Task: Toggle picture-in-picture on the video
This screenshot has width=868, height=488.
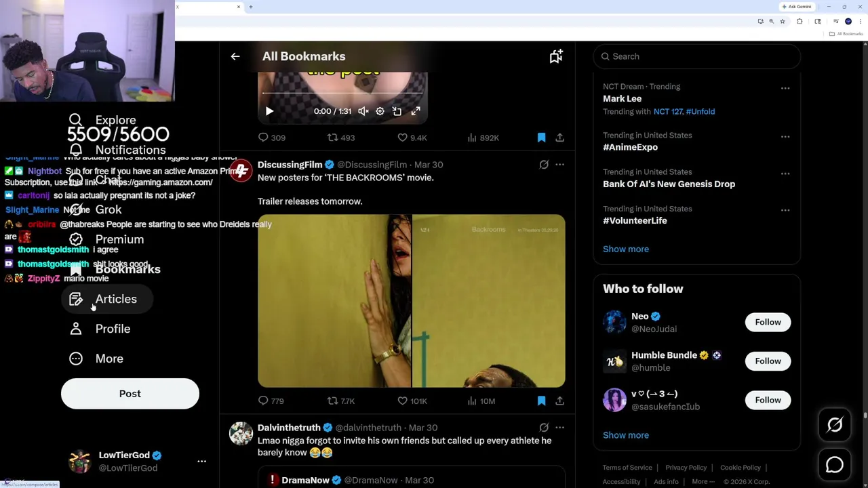Action: tap(397, 111)
